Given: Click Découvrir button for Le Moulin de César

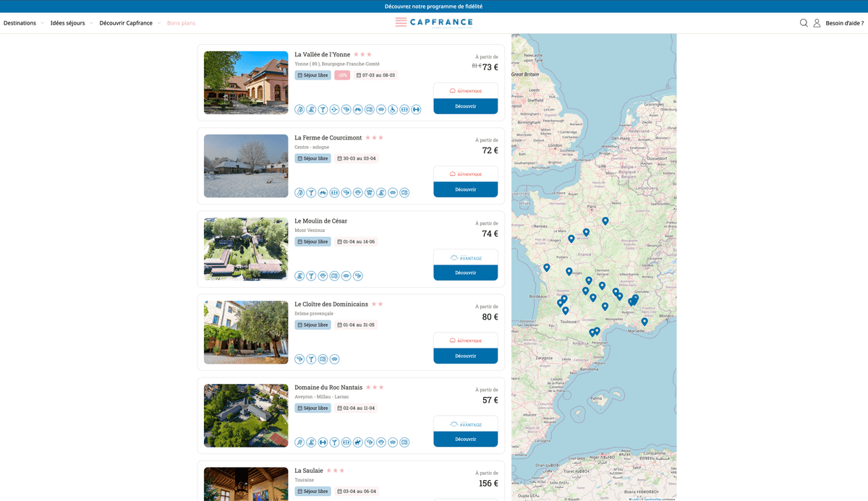Looking at the screenshot, I should (x=465, y=273).
